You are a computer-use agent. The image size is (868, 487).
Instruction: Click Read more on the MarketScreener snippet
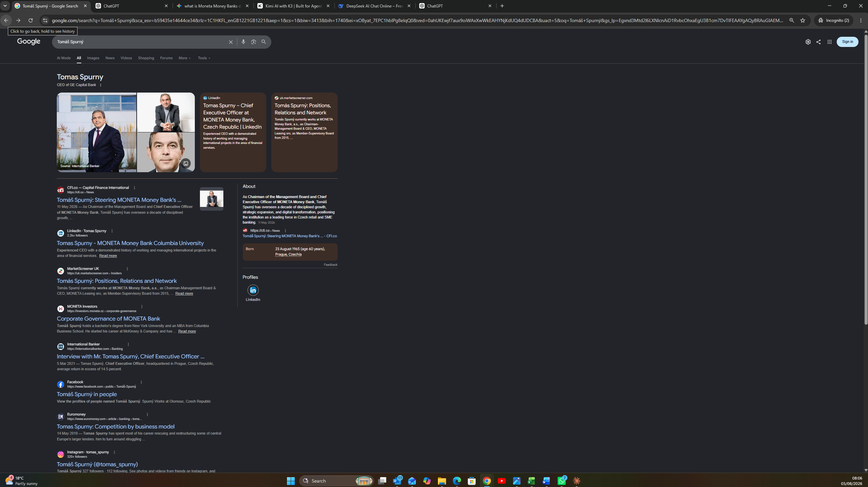pos(184,294)
